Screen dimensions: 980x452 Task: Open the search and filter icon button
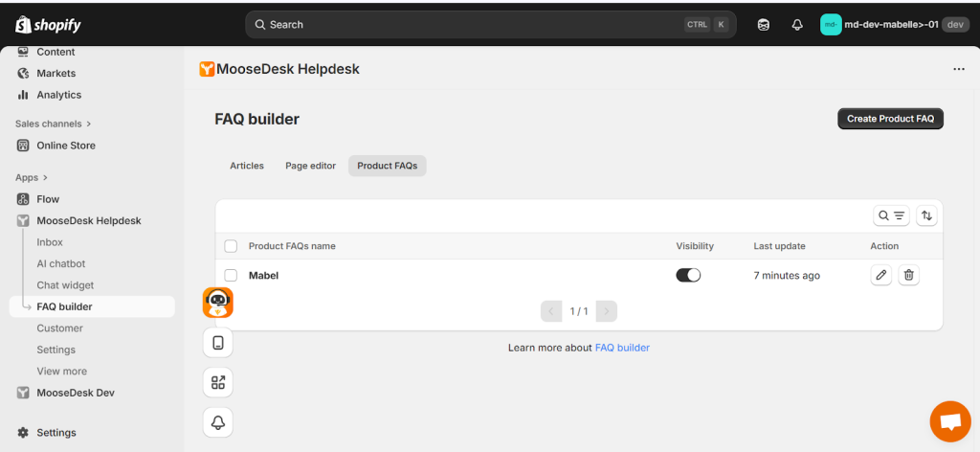[x=891, y=216]
